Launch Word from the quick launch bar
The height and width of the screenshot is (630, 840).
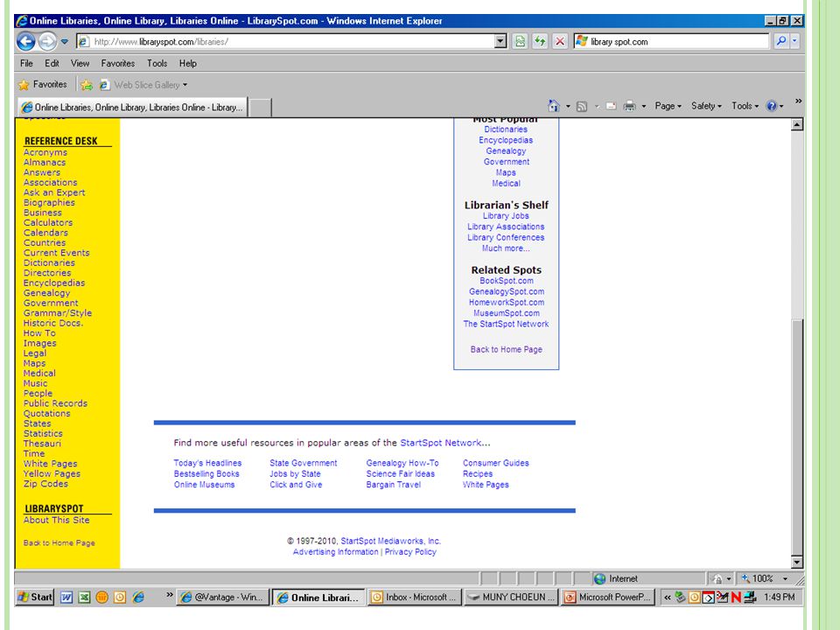coord(66,598)
